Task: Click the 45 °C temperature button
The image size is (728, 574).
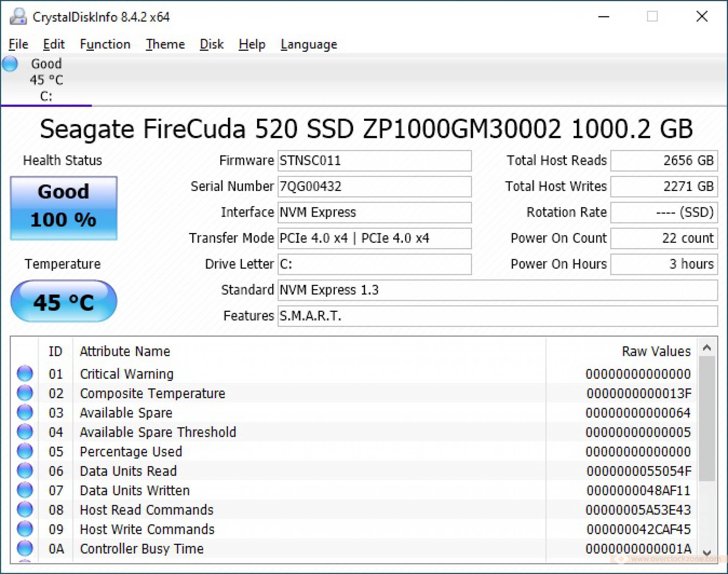Action: pos(64,301)
